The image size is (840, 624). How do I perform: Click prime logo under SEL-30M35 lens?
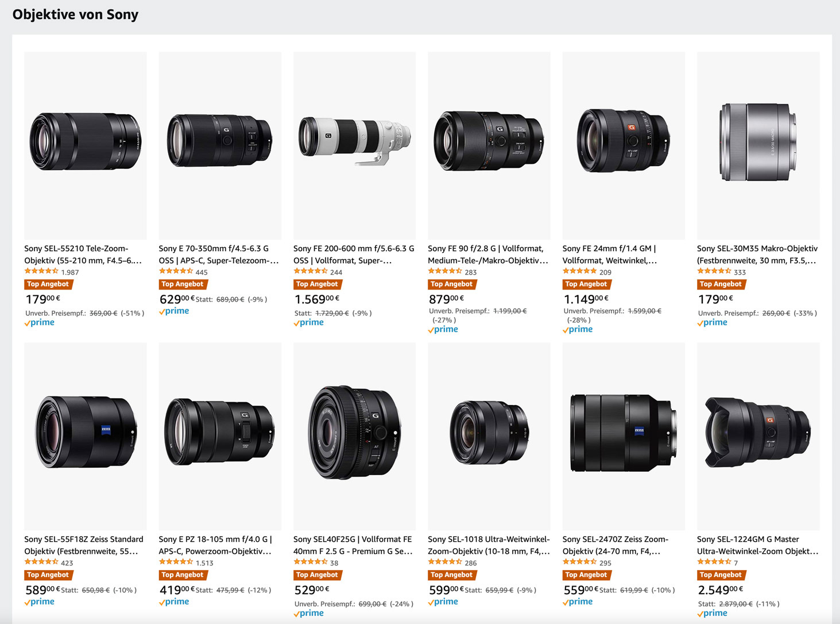tap(713, 322)
